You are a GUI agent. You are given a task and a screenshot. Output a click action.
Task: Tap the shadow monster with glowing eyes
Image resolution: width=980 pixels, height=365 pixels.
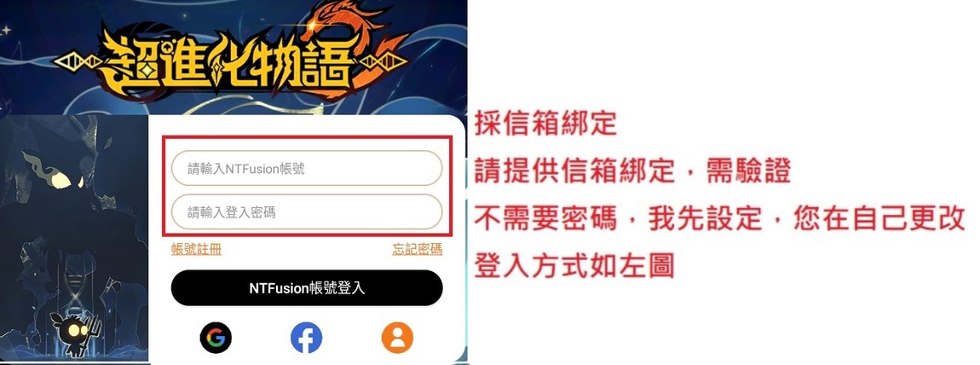60,188
